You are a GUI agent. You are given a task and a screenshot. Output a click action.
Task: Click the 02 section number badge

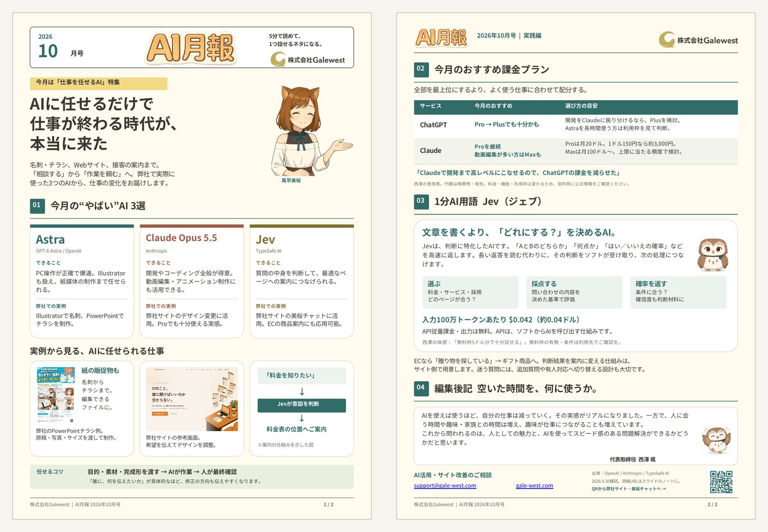pyautogui.click(x=421, y=69)
